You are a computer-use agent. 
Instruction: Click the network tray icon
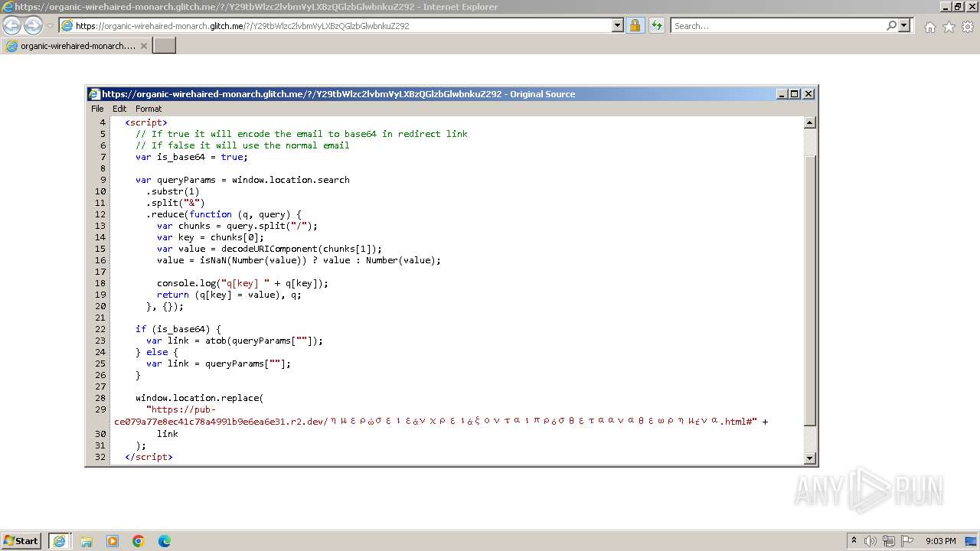tap(889, 541)
